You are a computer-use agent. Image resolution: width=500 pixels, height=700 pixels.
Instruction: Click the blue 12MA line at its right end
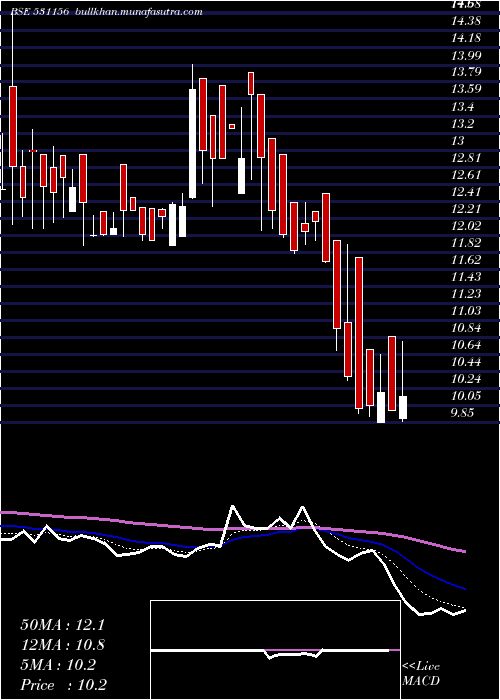463,588
